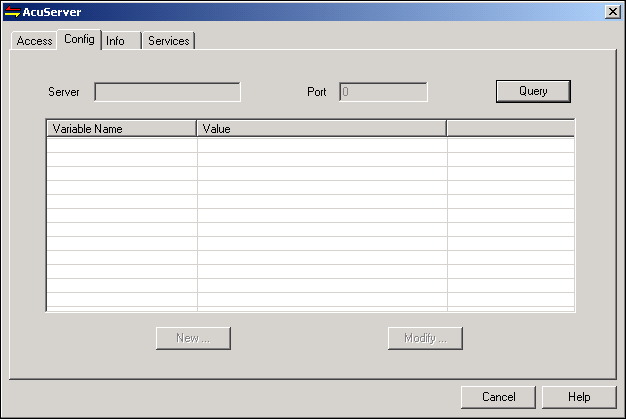The height and width of the screenshot is (419, 626).
Task: Click the New... button
Action: [193, 338]
